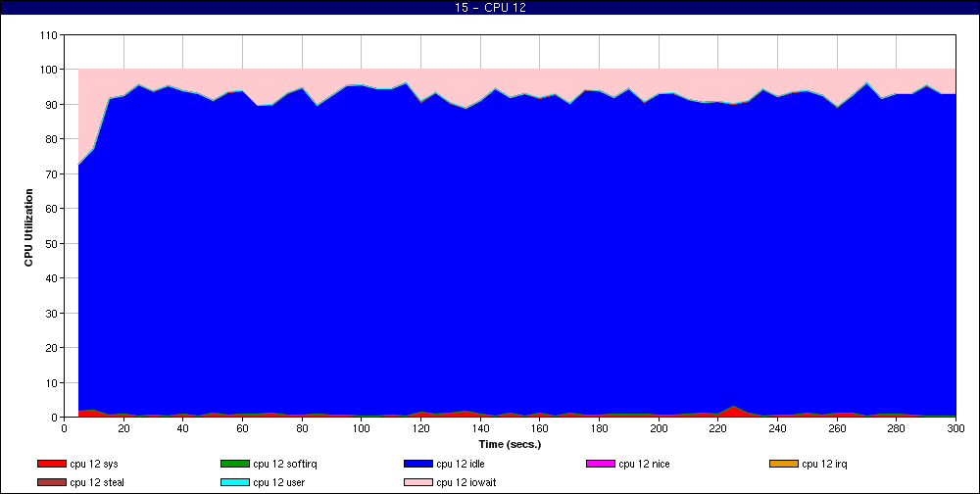This screenshot has height=494, width=980.
Task: Click the x-axis tick label 20
Action: [x=123, y=428]
